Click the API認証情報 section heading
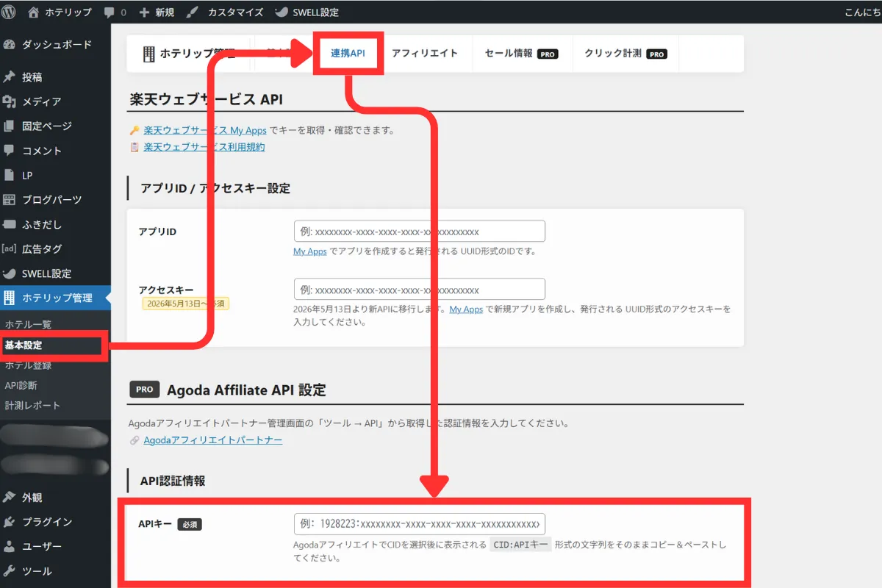 click(173, 481)
